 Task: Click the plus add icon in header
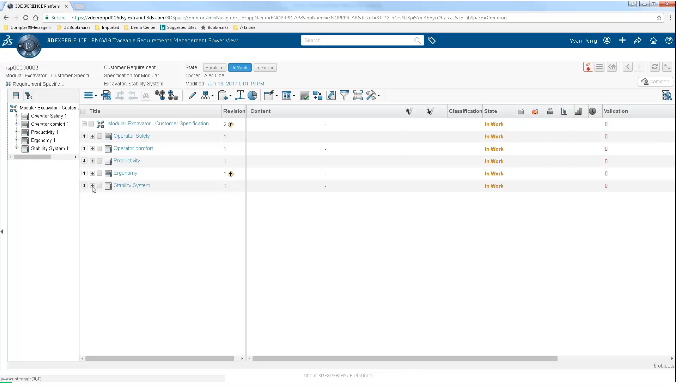coord(622,41)
